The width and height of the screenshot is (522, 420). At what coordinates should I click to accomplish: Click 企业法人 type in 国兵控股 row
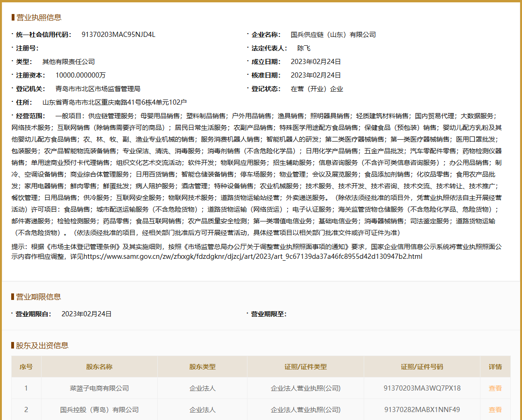[x=203, y=410]
